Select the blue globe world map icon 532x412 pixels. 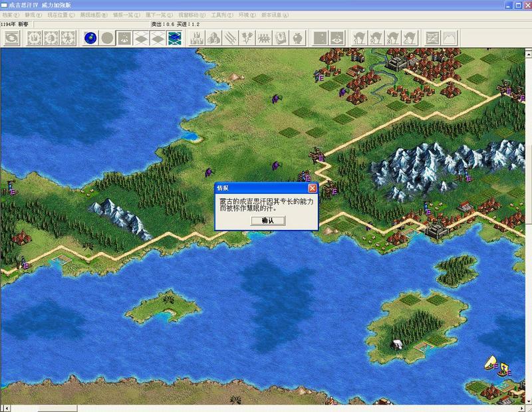[90, 38]
